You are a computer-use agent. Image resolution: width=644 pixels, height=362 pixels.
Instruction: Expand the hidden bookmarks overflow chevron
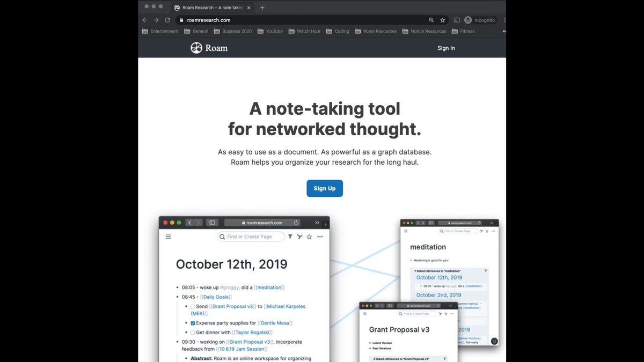(x=503, y=31)
